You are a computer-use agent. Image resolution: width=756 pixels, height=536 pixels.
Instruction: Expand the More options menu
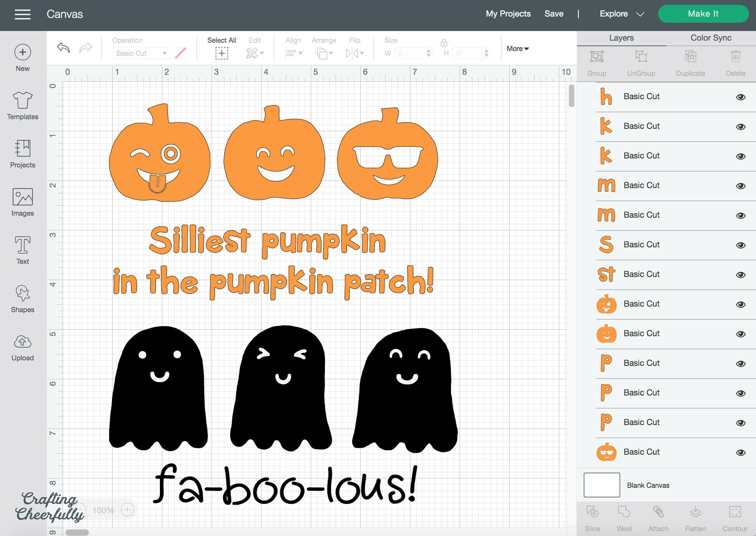point(517,49)
